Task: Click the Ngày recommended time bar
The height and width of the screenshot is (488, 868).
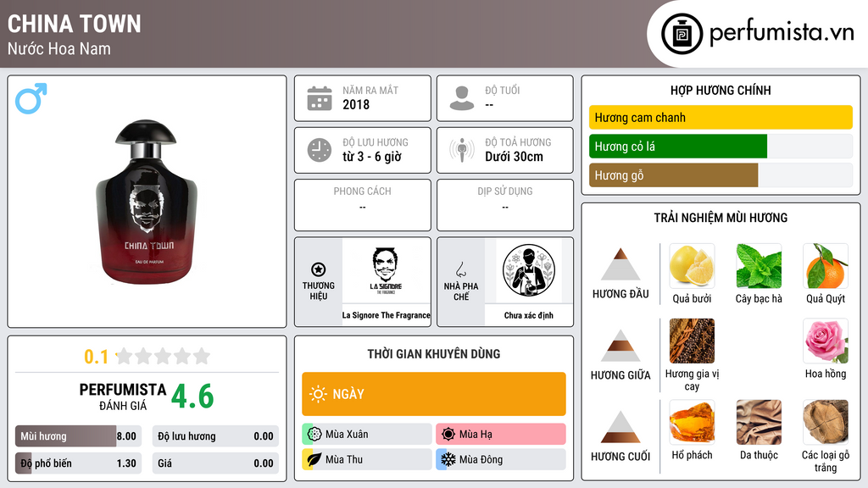Action: tap(434, 394)
